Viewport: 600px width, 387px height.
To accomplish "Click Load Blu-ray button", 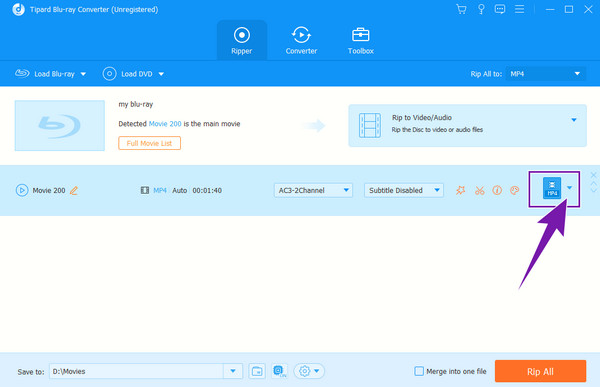I will (45, 73).
